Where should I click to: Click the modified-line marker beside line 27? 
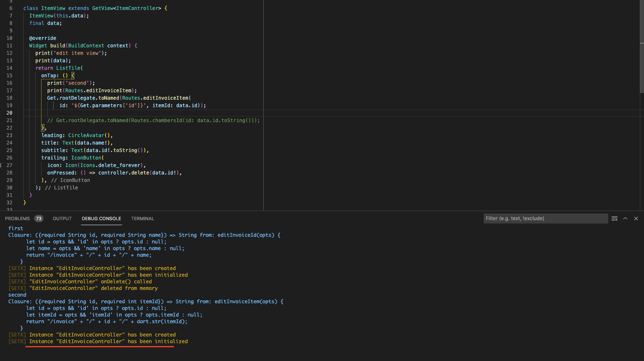[1, 165]
